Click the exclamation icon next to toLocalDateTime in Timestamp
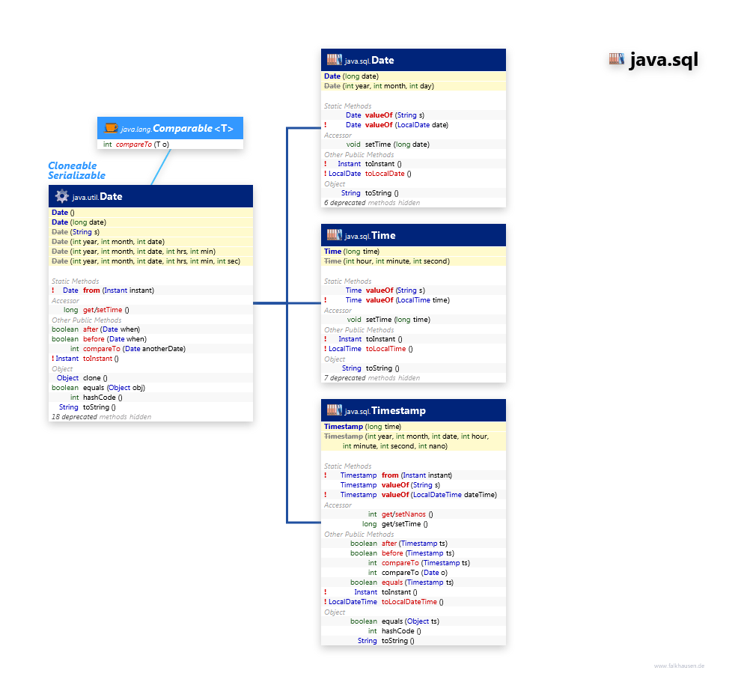This screenshot has height=700, width=747. pos(325,601)
